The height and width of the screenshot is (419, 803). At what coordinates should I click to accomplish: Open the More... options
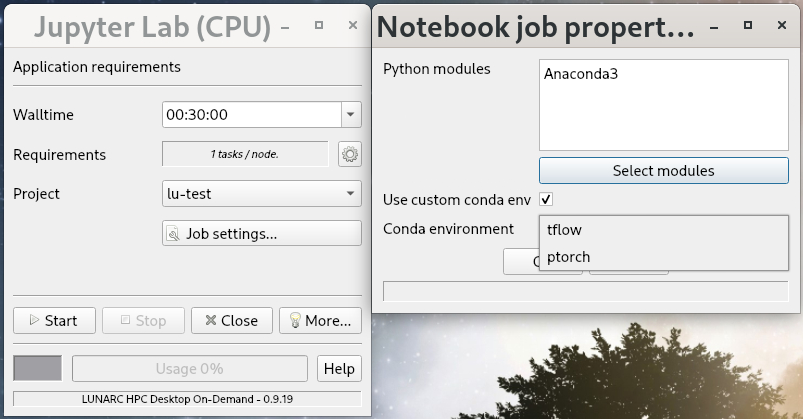(320, 321)
